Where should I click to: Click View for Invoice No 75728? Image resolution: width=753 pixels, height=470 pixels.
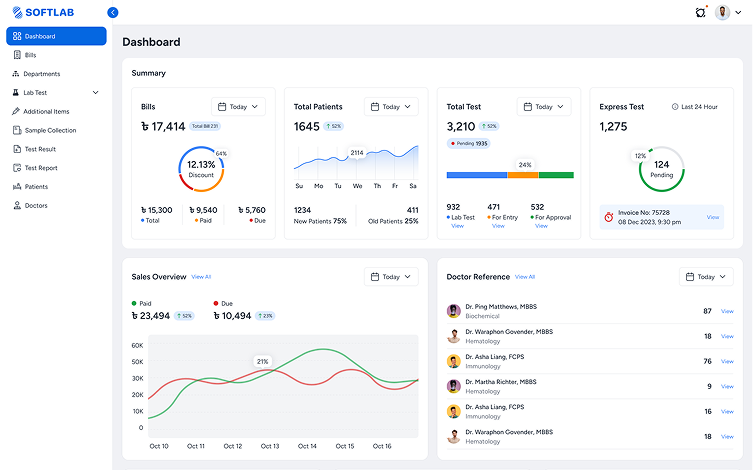pos(713,217)
